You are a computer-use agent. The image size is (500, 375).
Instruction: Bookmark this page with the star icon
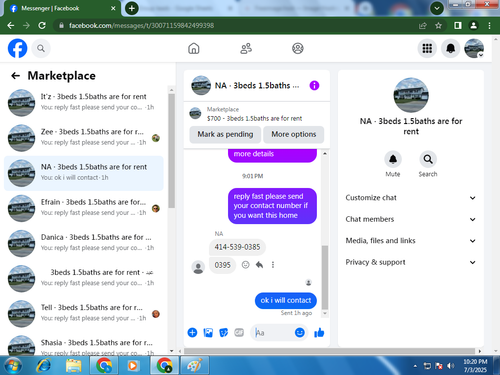pyautogui.click(x=438, y=25)
